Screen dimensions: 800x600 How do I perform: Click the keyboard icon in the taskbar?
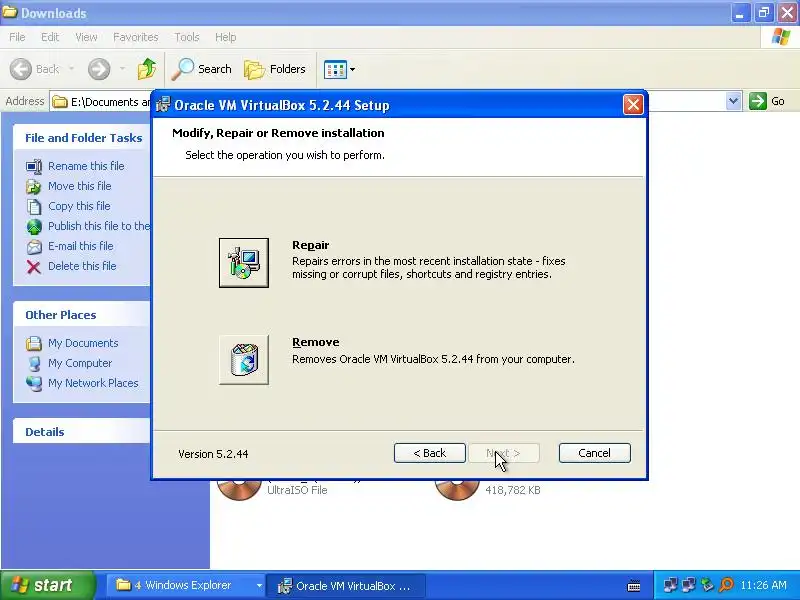634,586
